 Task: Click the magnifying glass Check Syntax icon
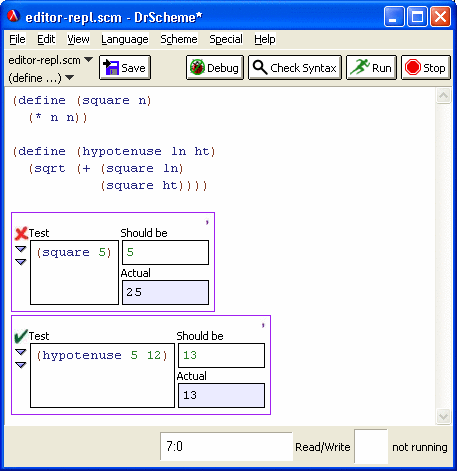260,68
